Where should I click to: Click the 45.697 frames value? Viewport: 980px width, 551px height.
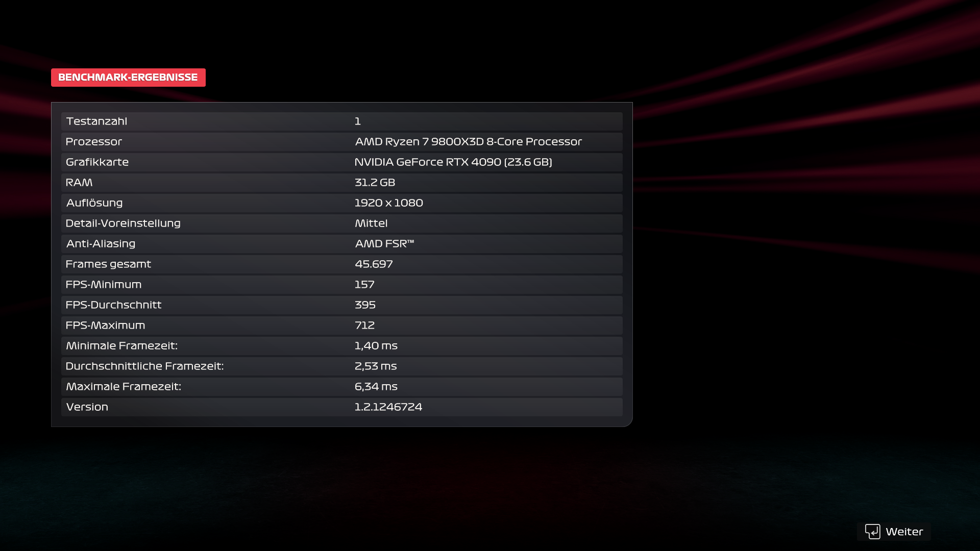[374, 264]
